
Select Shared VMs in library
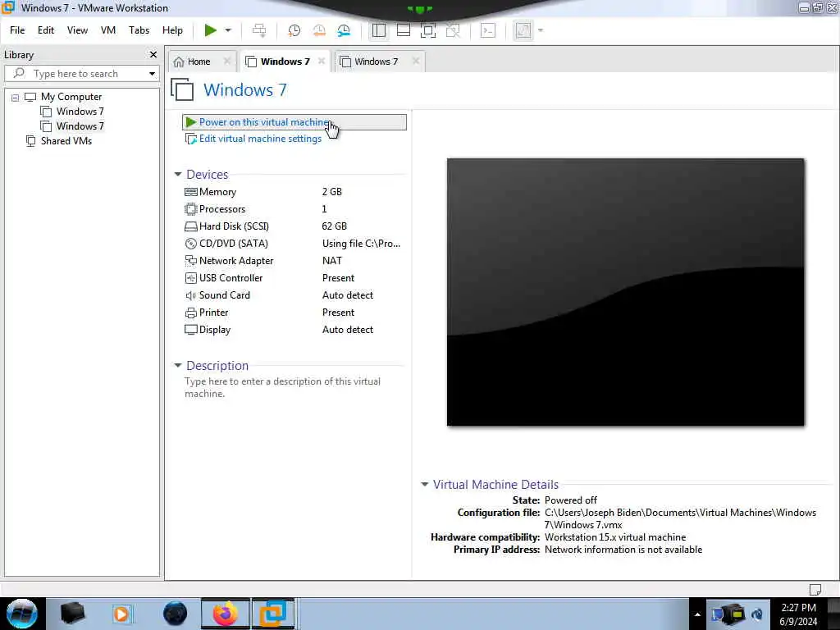(x=66, y=141)
